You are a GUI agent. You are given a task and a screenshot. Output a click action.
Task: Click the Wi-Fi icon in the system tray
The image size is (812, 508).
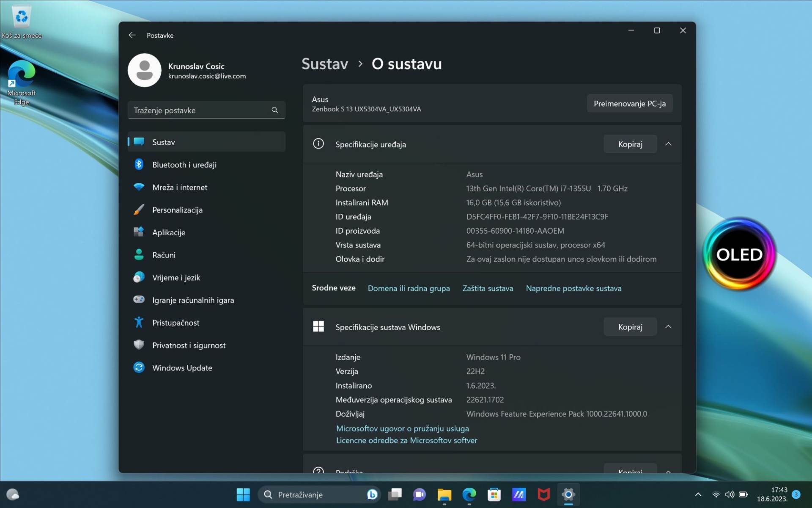tap(716, 494)
